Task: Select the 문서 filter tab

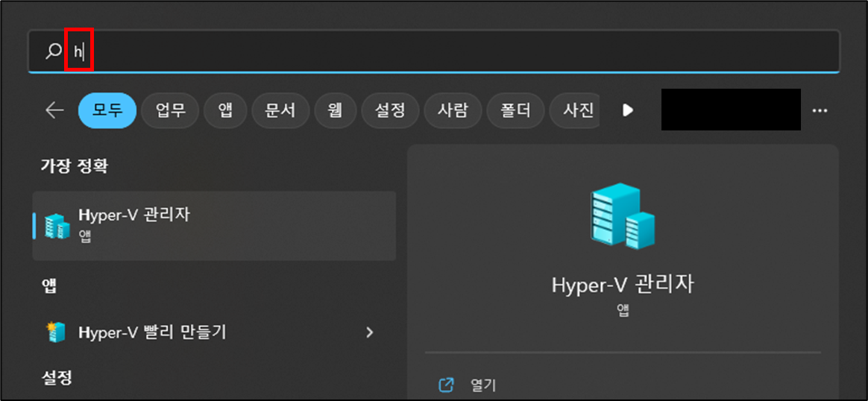Action: pos(280,110)
